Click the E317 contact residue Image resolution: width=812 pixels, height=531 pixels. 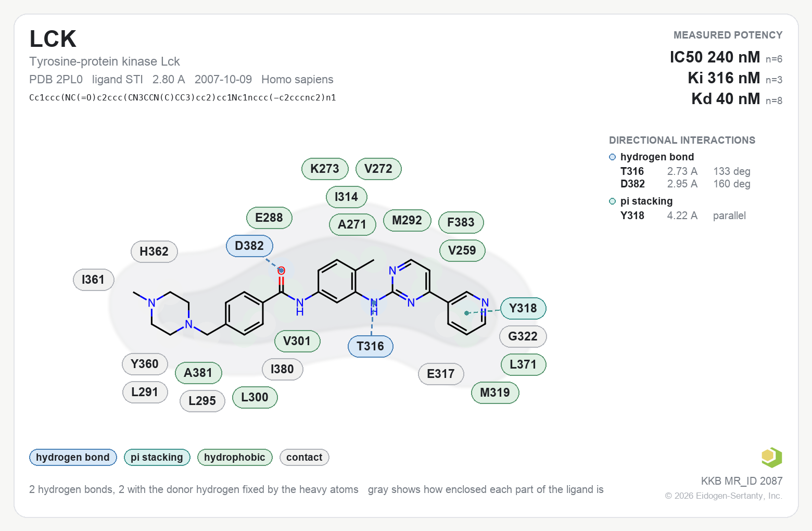(x=441, y=374)
